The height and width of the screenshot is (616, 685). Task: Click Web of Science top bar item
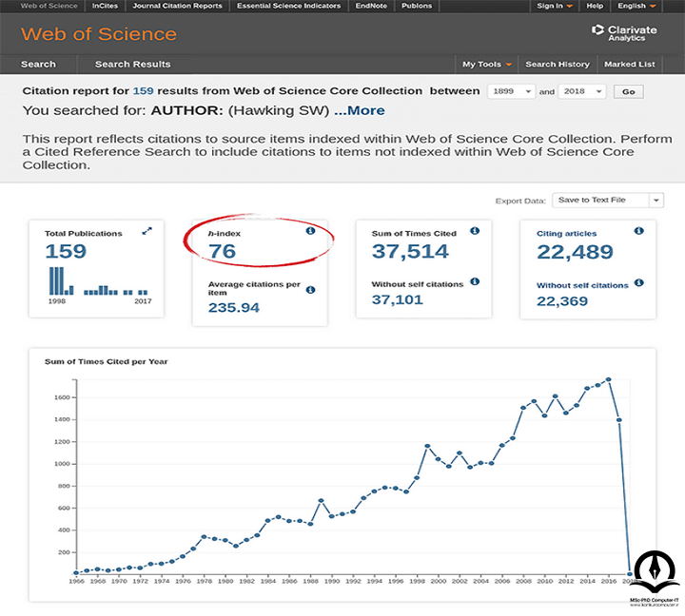tap(49, 6)
